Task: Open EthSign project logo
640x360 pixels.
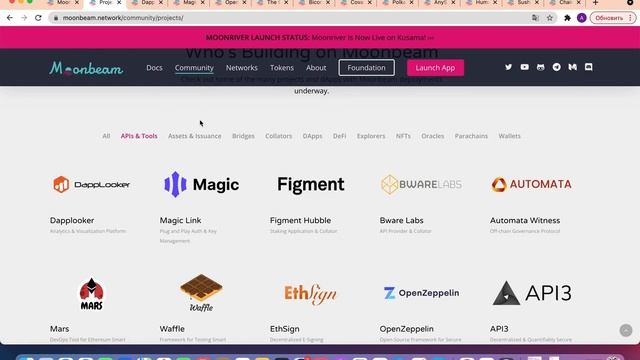Action: tap(311, 294)
